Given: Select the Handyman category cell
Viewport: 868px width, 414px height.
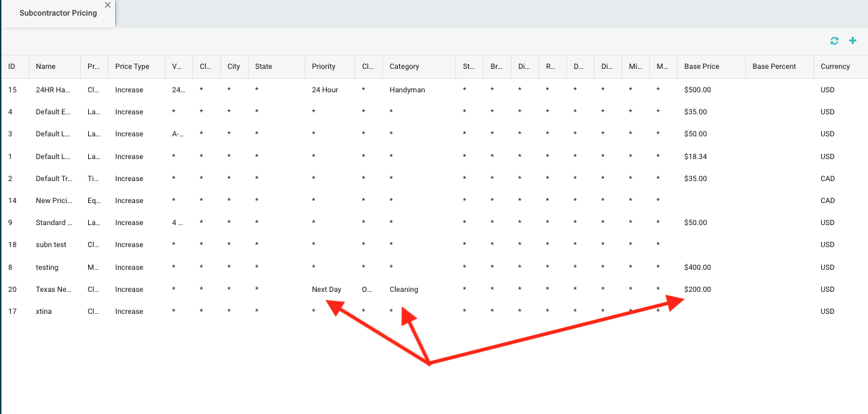Looking at the screenshot, I should [x=407, y=90].
